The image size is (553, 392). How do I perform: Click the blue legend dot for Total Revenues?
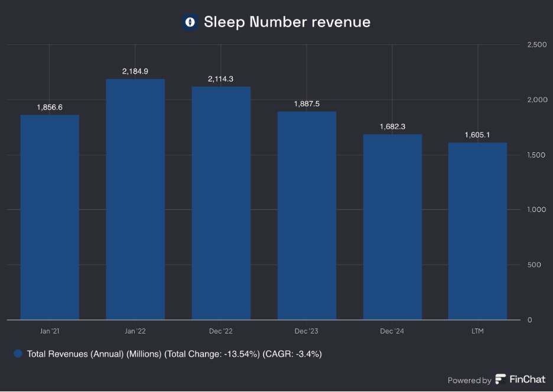click(x=18, y=354)
